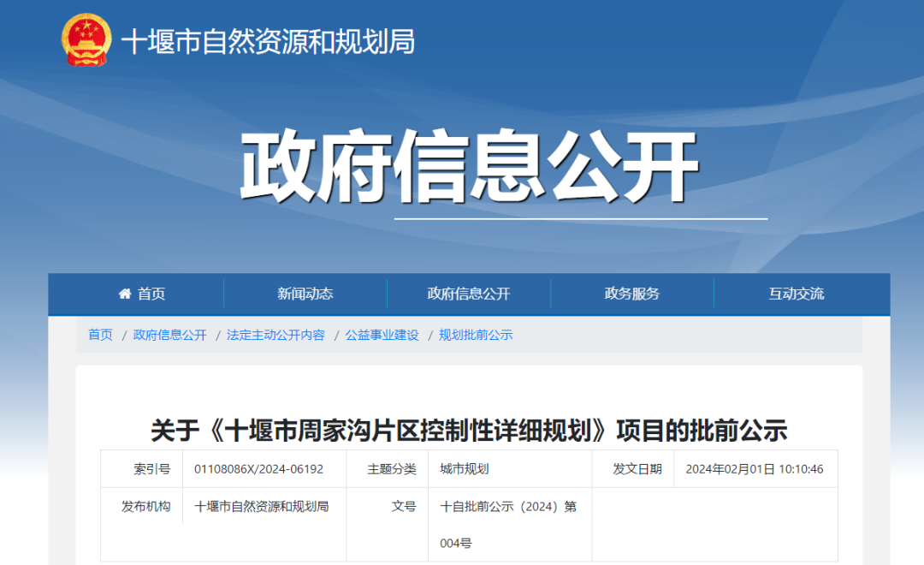Navigate to 公益事业建设 breadcrumb
The width and height of the screenshot is (924, 565).
pos(382,335)
